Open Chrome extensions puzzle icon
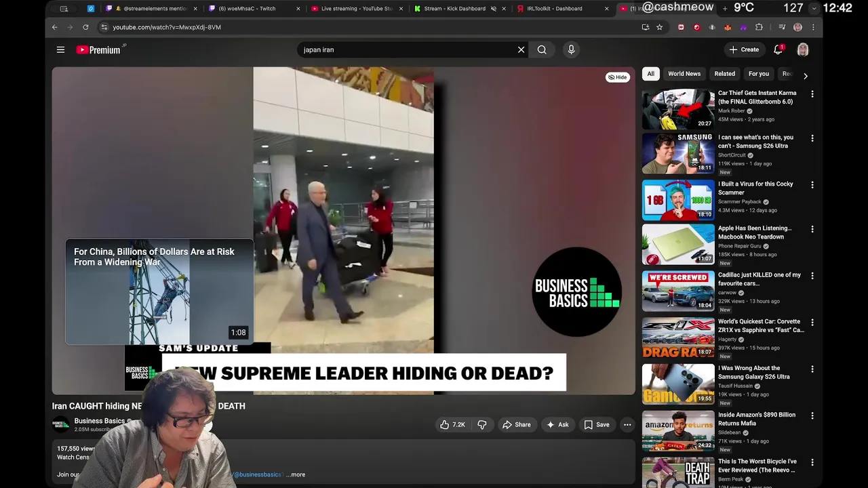Screen dimensions: 868x488 (759, 27)
